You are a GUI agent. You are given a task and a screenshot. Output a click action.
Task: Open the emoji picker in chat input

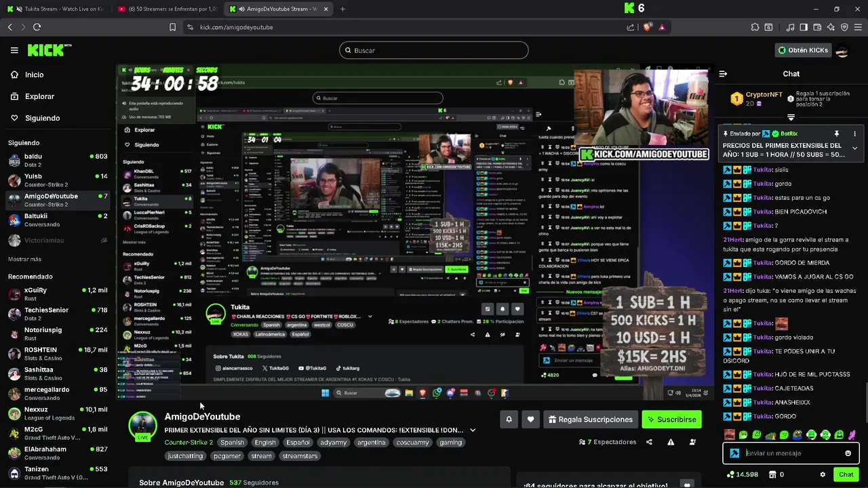848,453
